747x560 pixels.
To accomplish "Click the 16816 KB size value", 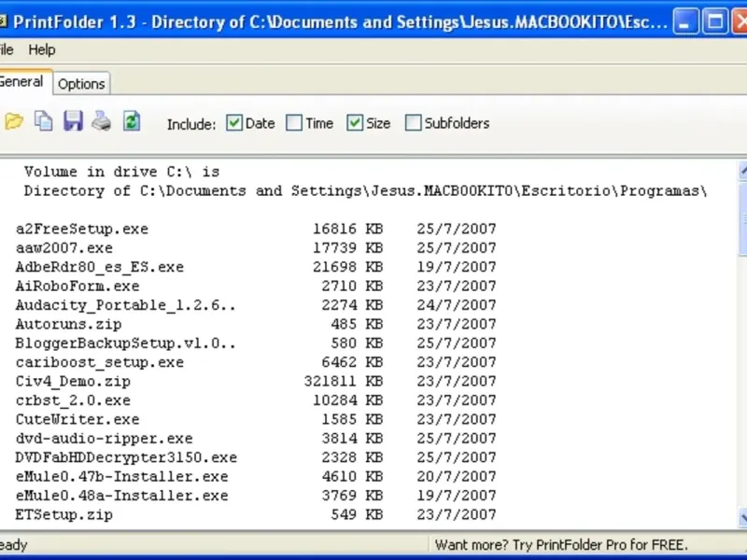I will point(347,229).
